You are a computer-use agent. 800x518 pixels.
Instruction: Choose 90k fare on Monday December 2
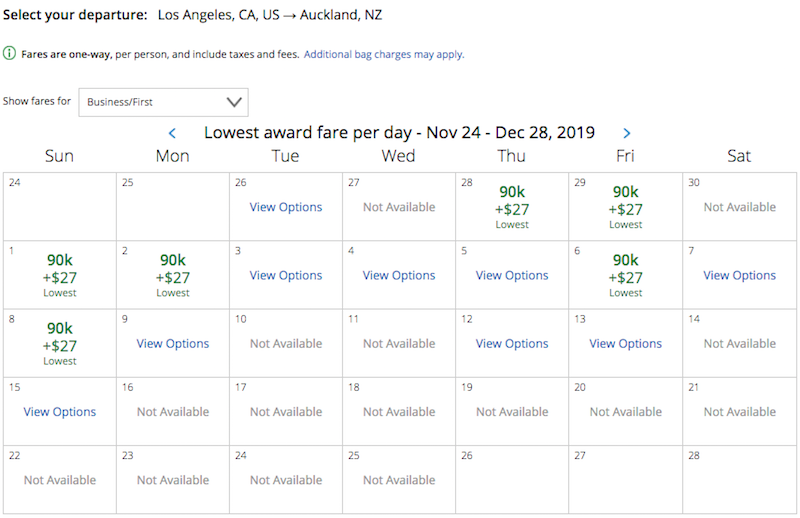click(172, 275)
